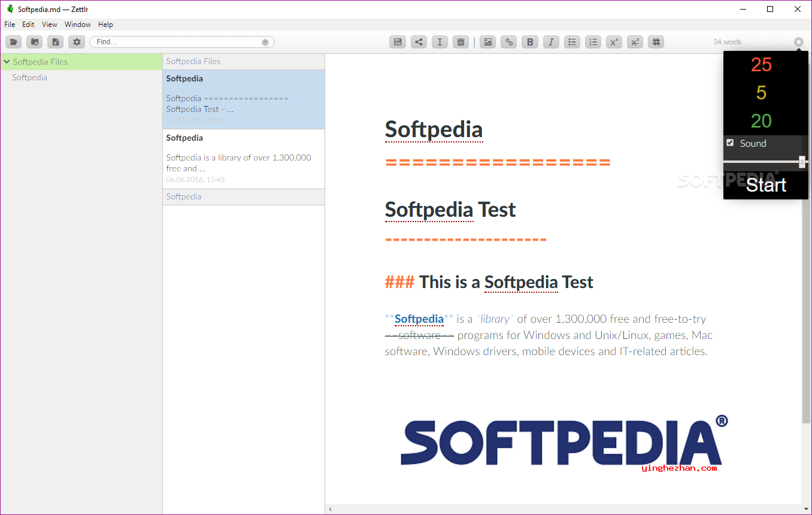
Task: Open a directory with the folder icon
Action: tap(14, 42)
